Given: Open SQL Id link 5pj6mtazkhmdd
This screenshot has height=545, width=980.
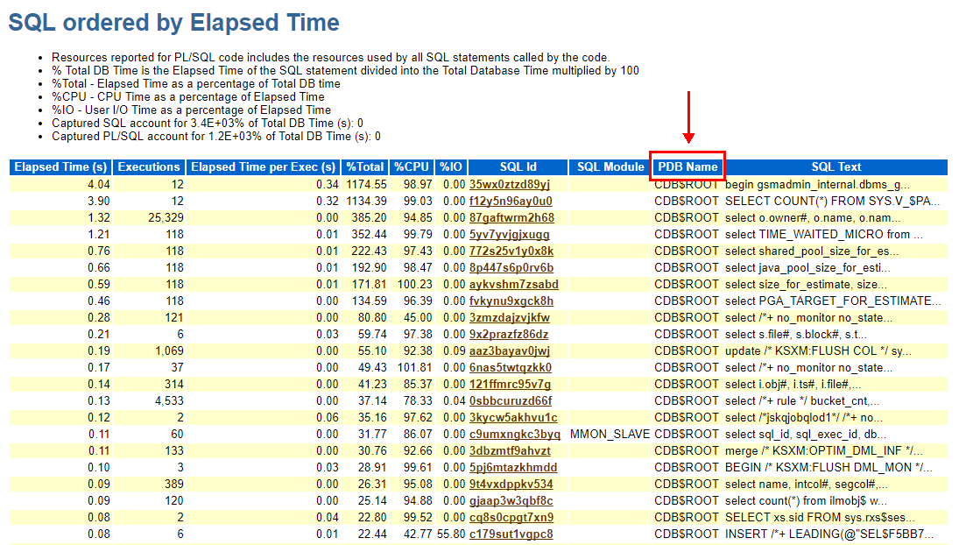Looking at the screenshot, I should pos(513,468).
